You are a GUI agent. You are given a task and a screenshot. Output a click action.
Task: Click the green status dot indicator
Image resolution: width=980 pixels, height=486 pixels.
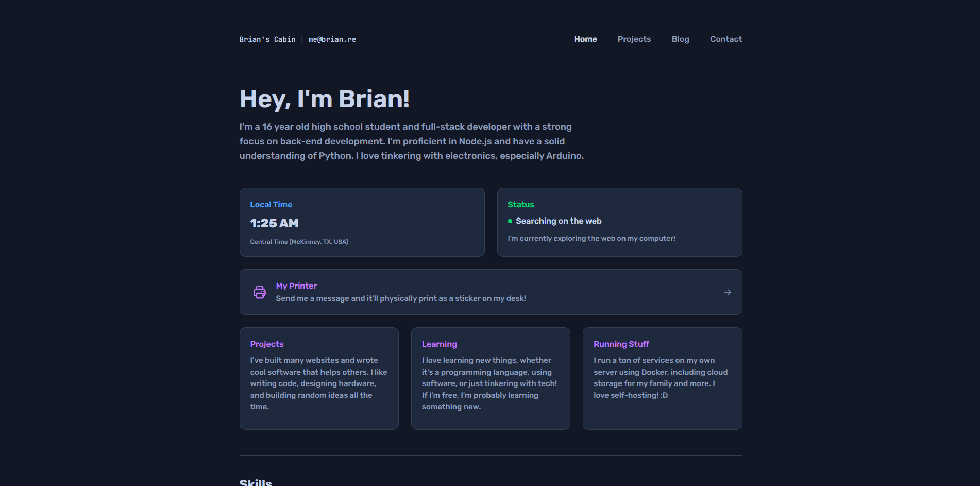(x=510, y=221)
